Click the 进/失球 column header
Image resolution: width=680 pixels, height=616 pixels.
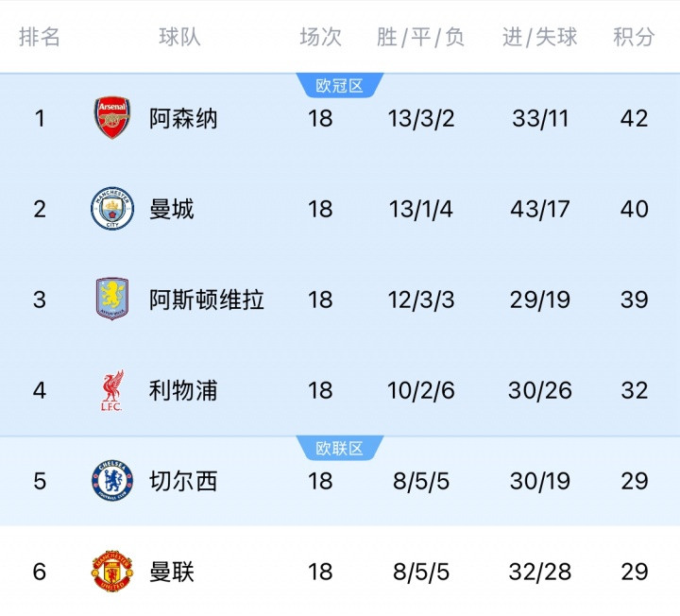[x=539, y=37]
